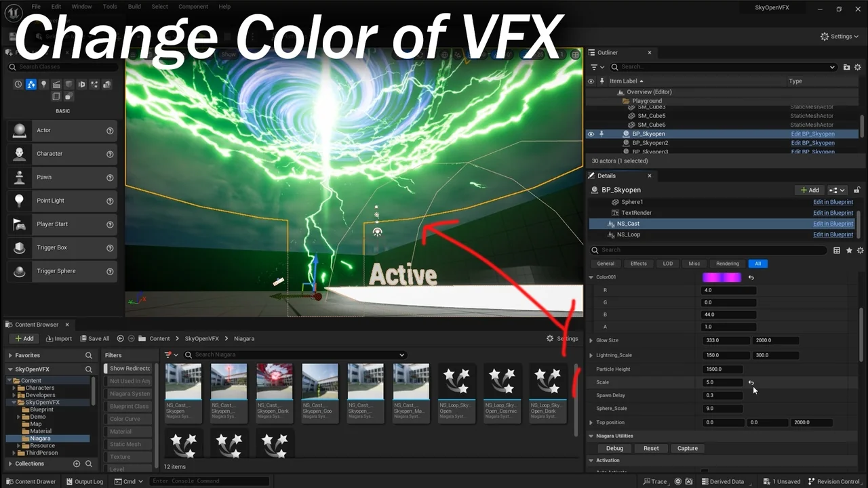Click the Recently Placed clock icon
The height and width of the screenshot is (488, 868).
coord(18,85)
